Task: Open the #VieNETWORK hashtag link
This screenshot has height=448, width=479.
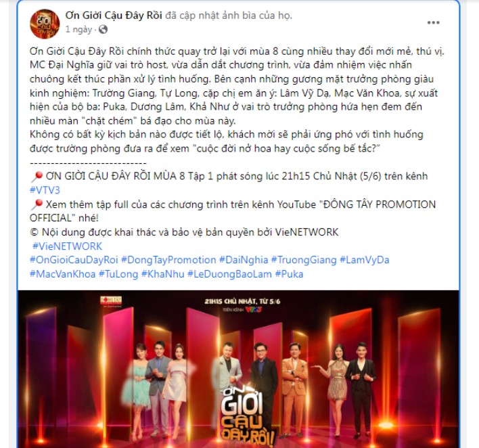Action: [x=67, y=246]
